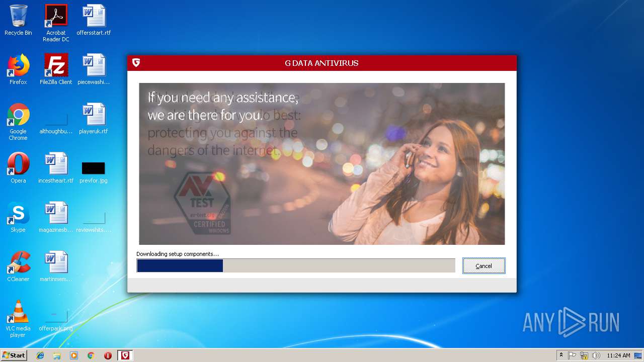Select the piecewashi… document icon

(94, 69)
